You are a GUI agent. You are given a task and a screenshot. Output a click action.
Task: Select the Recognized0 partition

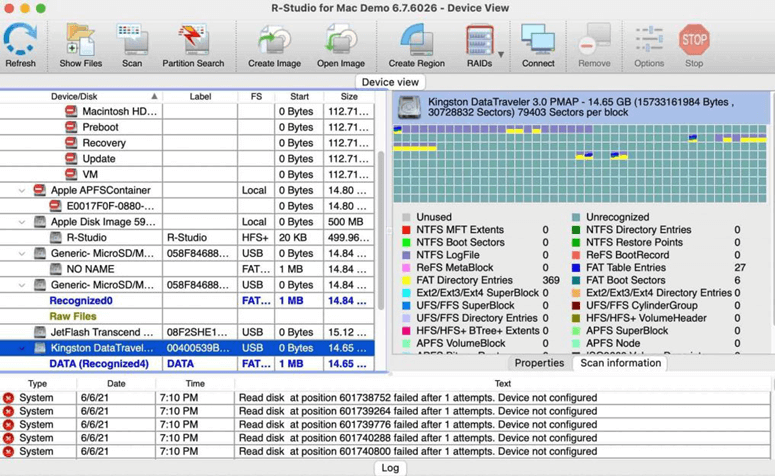(187, 301)
